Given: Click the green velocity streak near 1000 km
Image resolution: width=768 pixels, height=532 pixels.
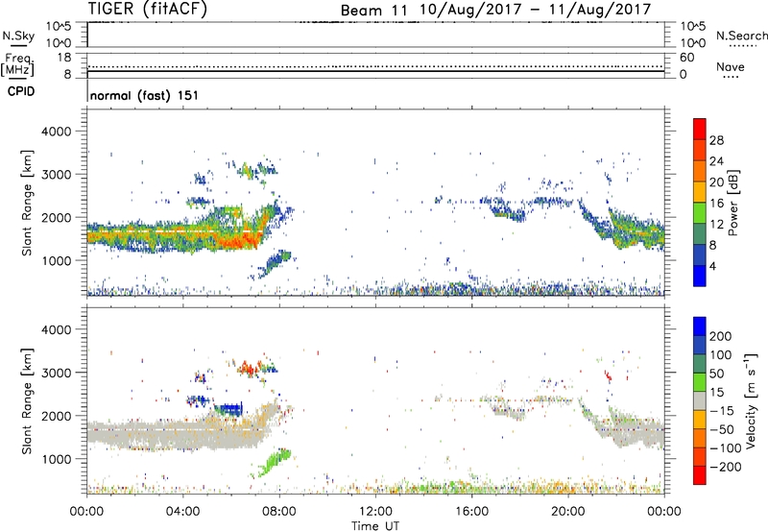Looking at the screenshot, I should pos(274,463).
